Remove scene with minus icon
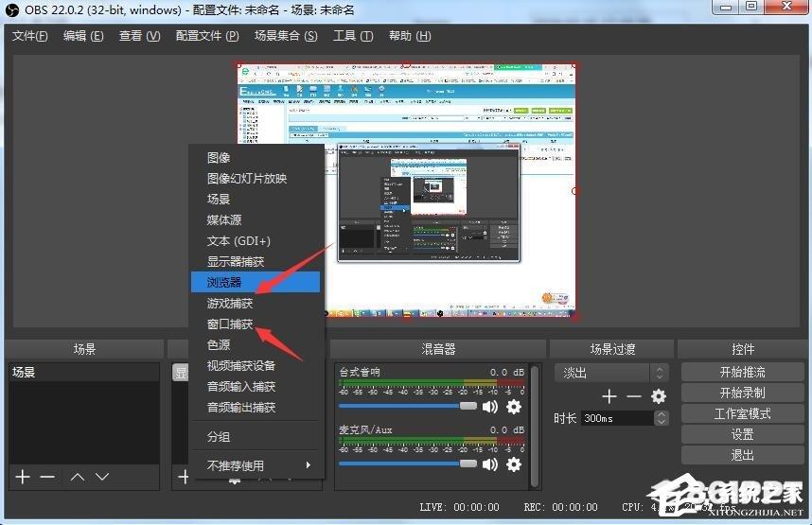The width and height of the screenshot is (812, 525). (x=47, y=477)
